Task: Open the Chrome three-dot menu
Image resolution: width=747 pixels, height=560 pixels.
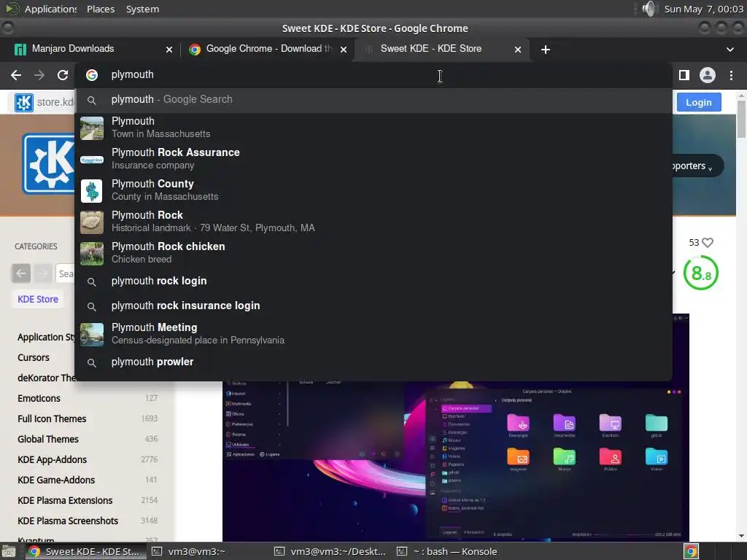Action: 731,75
